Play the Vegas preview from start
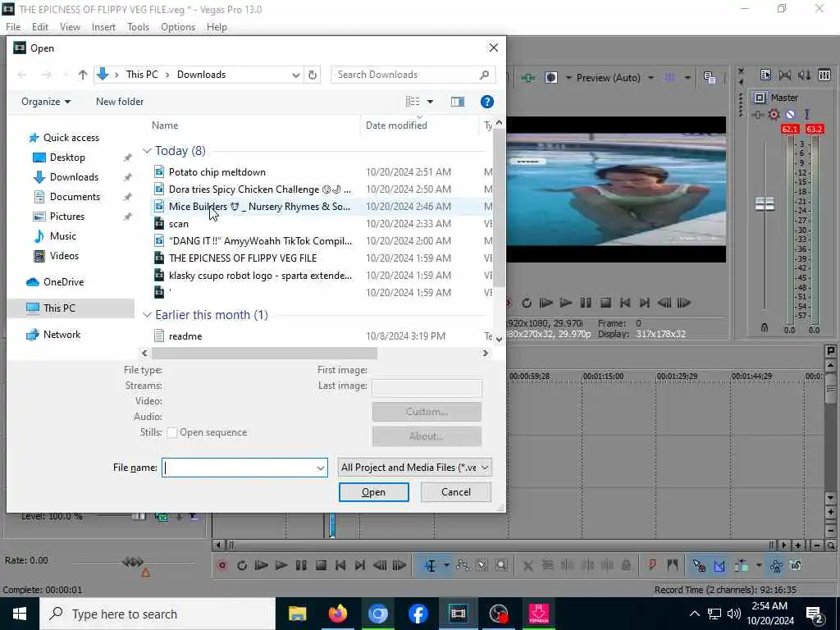Image resolution: width=840 pixels, height=630 pixels. [546, 304]
